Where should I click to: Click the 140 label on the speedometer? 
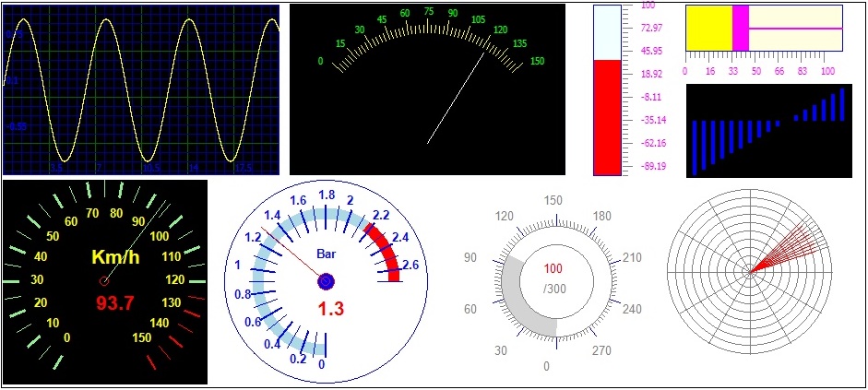(x=158, y=322)
